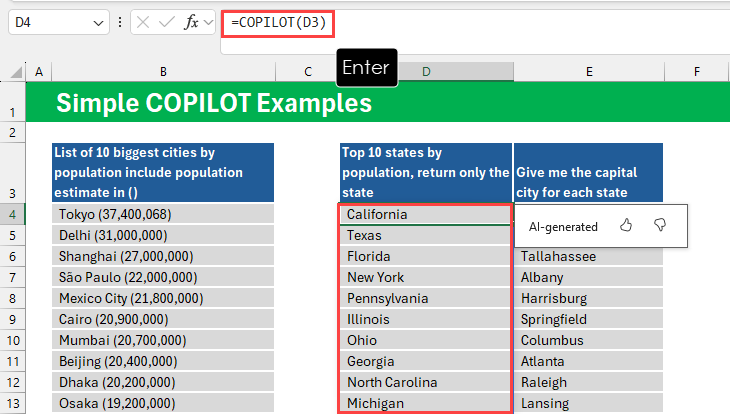Image resolution: width=730 pixels, height=414 pixels.
Task: Click the thumbs up feedback icon
Action: click(626, 225)
